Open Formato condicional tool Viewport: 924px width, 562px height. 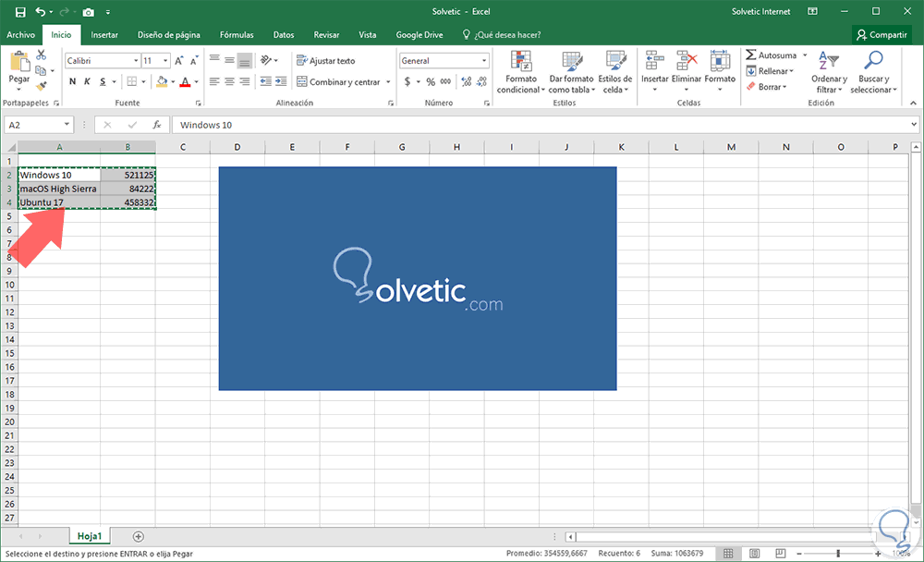pyautogui.click(x=520, y=72)
